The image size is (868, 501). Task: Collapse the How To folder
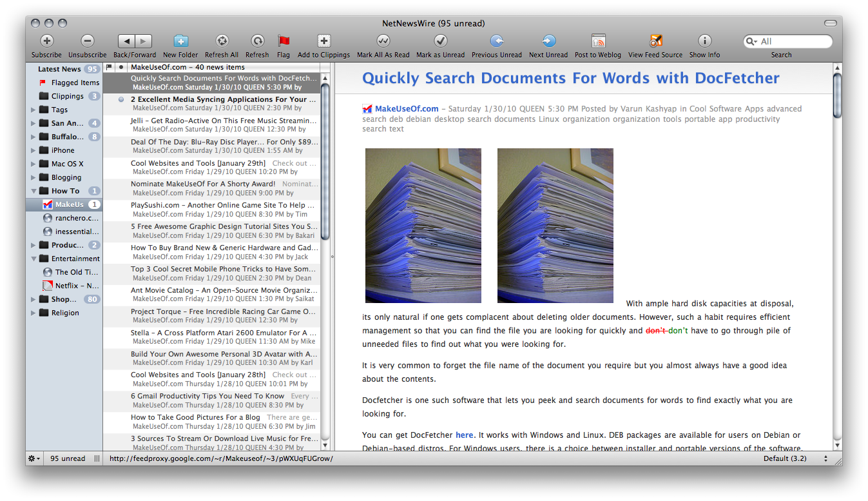34,191
